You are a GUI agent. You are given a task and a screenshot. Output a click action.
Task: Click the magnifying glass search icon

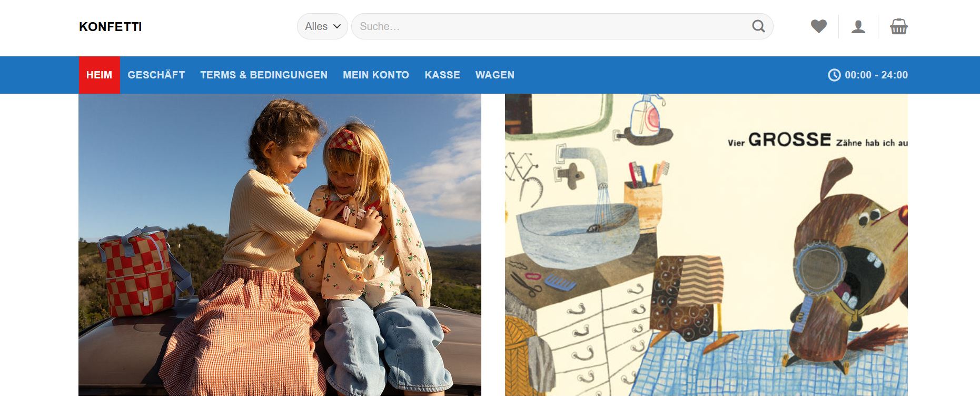[758, 26]
